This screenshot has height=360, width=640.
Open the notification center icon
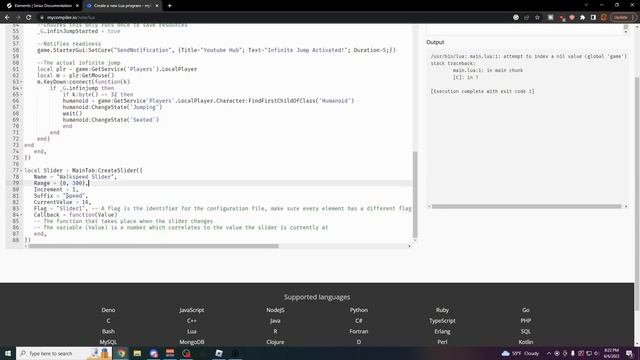tap(629, 353)
